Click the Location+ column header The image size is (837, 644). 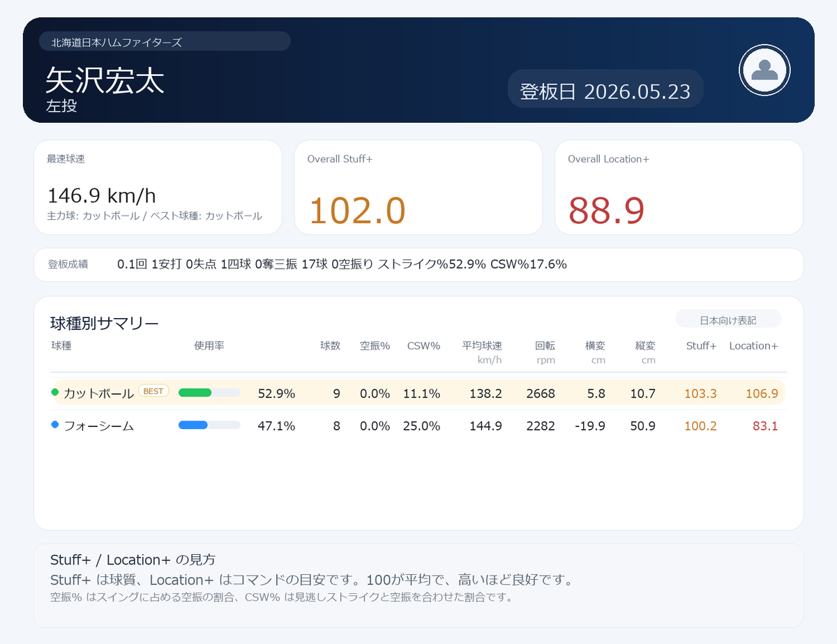pos(753,346)
